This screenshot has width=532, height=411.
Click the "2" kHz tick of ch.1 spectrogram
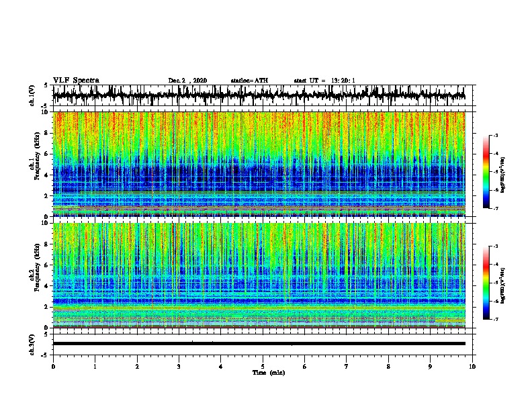pos(47,195)
